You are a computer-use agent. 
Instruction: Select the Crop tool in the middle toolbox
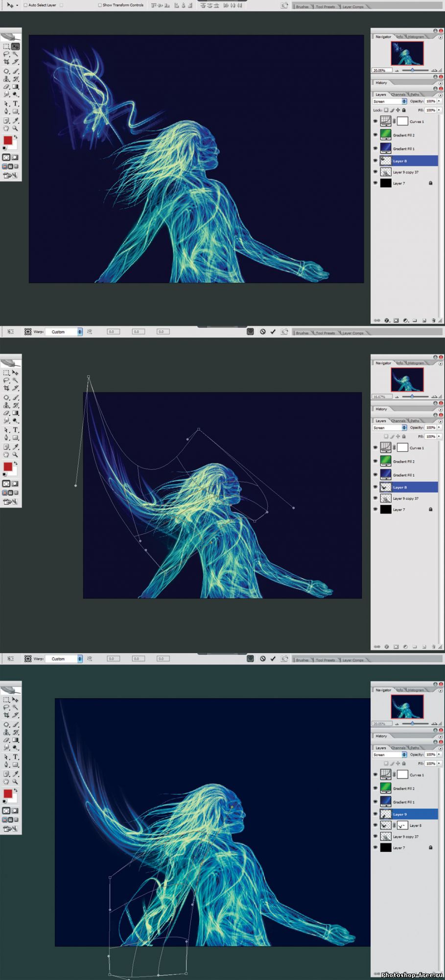(6, 388)
